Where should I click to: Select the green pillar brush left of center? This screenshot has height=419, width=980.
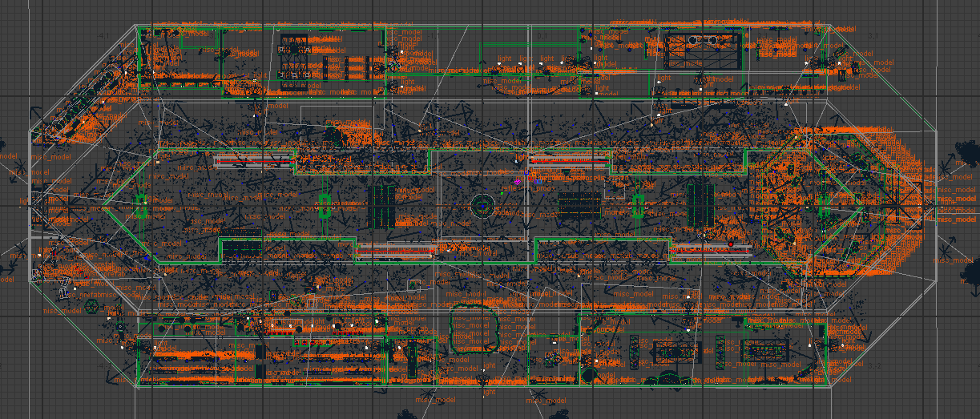click(325, 204)
